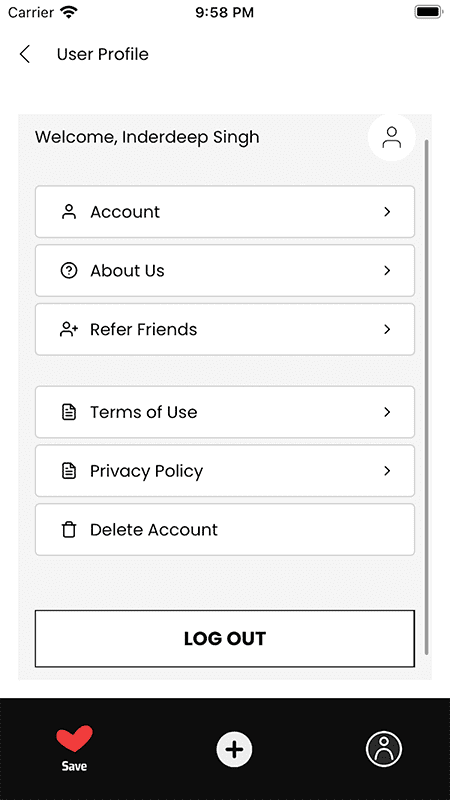This screenshot has width=450, height=800.
Task: Click the add-person Refer Friends icon
Action: pos(69,330)
